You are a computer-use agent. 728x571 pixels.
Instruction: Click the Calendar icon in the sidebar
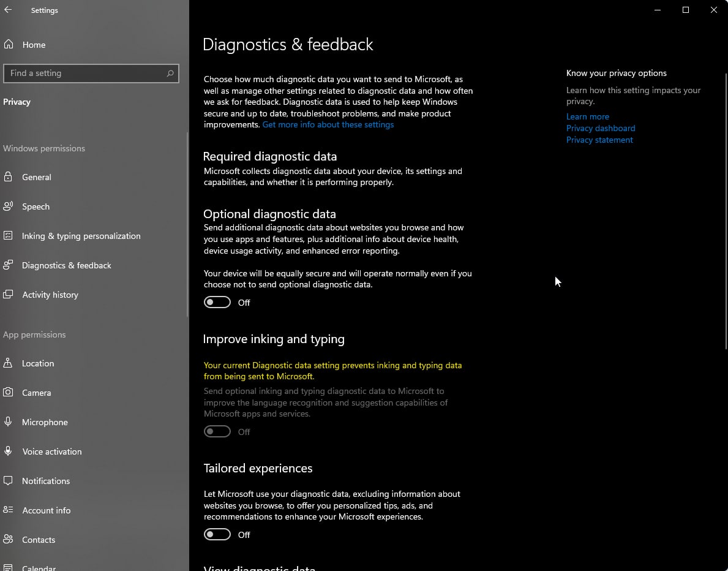click(x=8, y=568)
